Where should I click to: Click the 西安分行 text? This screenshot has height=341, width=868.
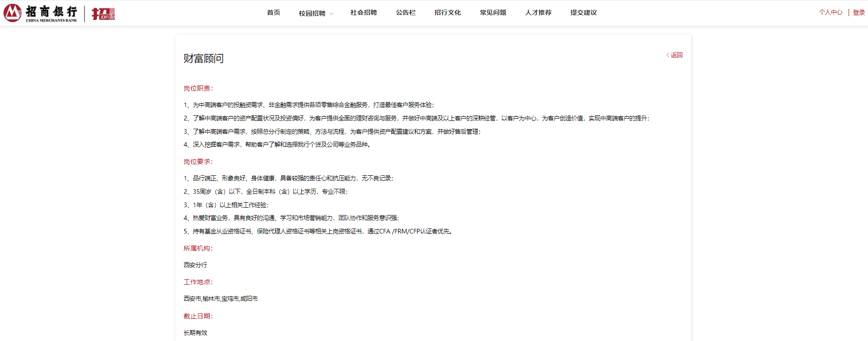[195, 265]
